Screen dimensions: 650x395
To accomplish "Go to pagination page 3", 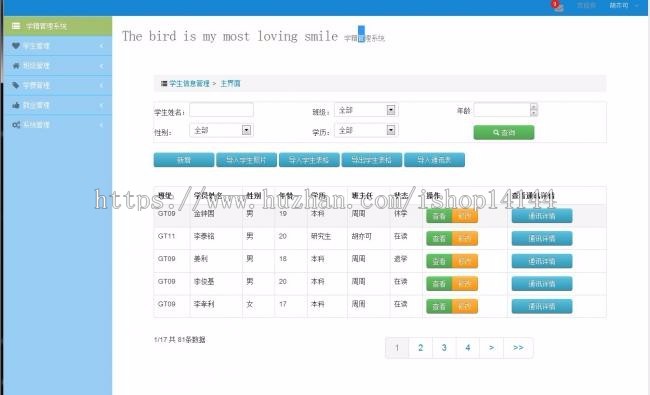I will coord(444,348).
